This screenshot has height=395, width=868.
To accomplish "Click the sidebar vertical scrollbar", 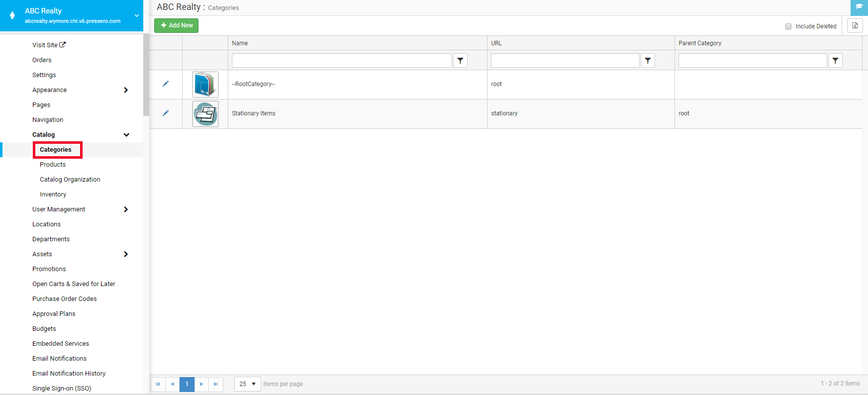I will coord(146,75).
